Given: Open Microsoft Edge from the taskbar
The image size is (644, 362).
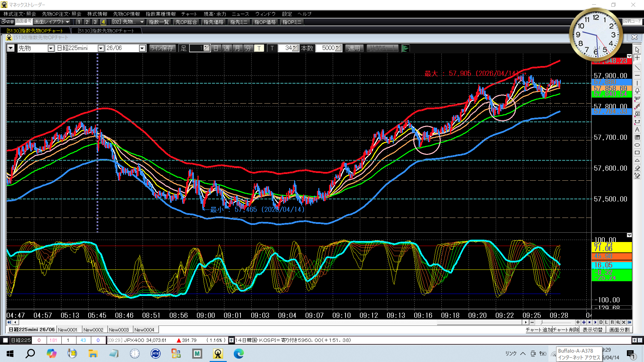Looking at the screenshot, I should tap(239, 354).
